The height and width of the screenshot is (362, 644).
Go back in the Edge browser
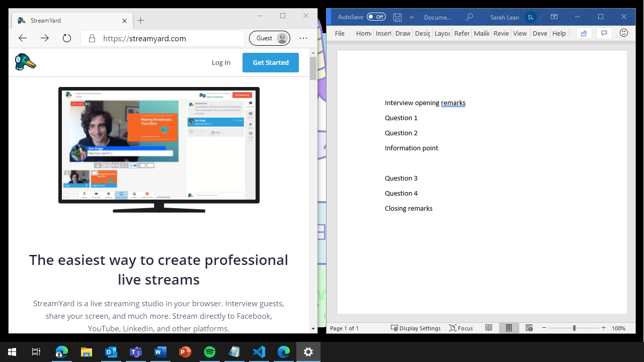23,38
